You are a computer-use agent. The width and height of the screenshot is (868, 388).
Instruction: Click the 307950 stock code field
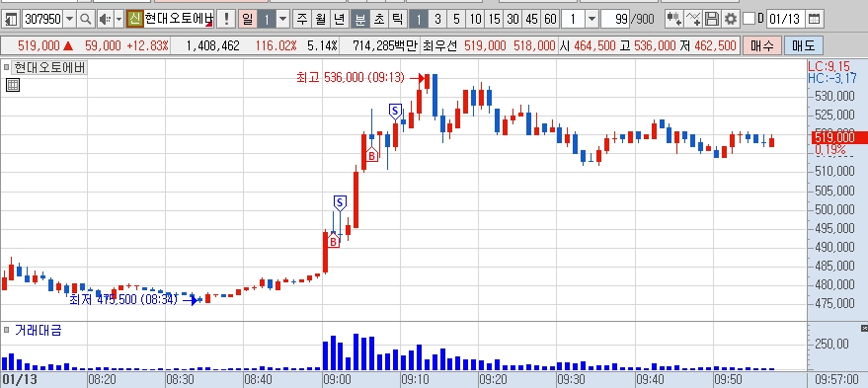pyautogui.click(x=42, y=20)
